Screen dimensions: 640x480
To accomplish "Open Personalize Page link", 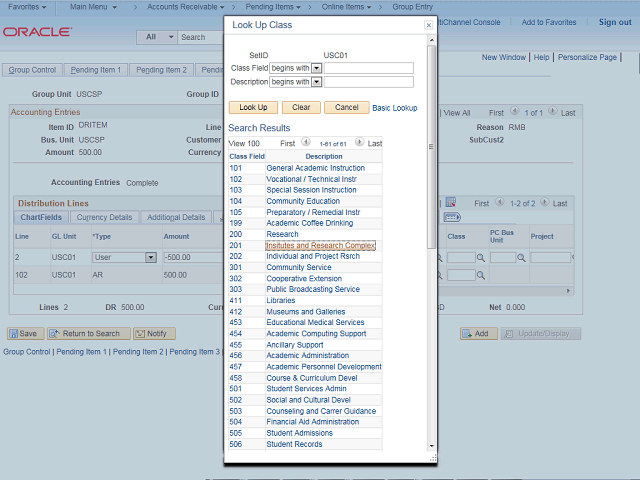I will click(x=587, y=58).
